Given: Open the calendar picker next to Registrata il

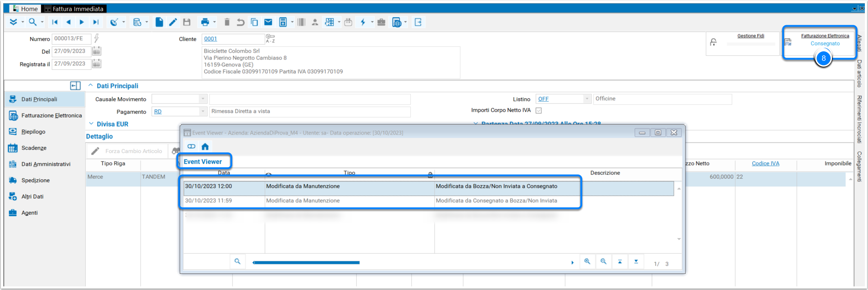Looking at the screenshot, I should pos(96,64).
